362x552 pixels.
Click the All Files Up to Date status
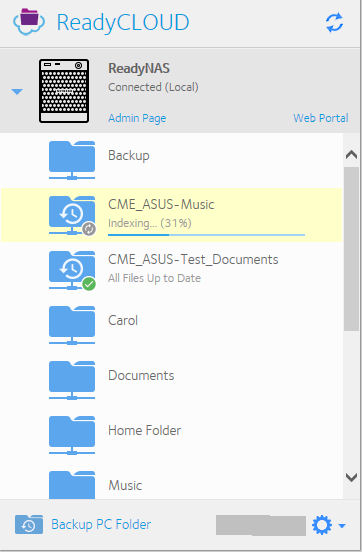(x=154, y=278)
